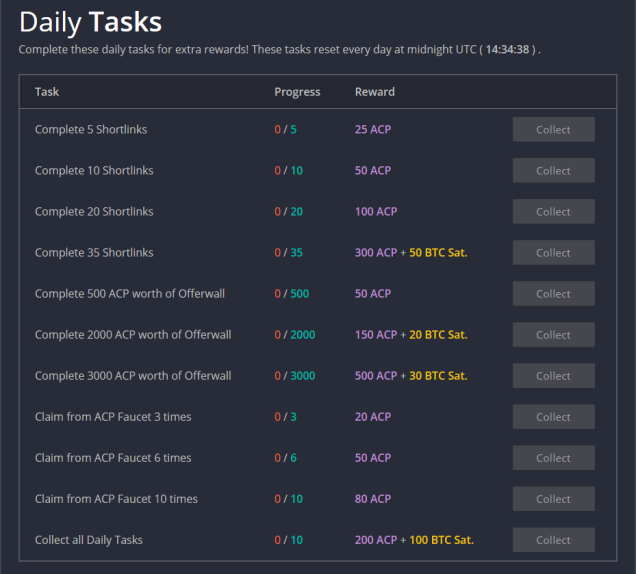Click the Task column header
The width and height of the screenshot is (636, 574).
[47, 92]
